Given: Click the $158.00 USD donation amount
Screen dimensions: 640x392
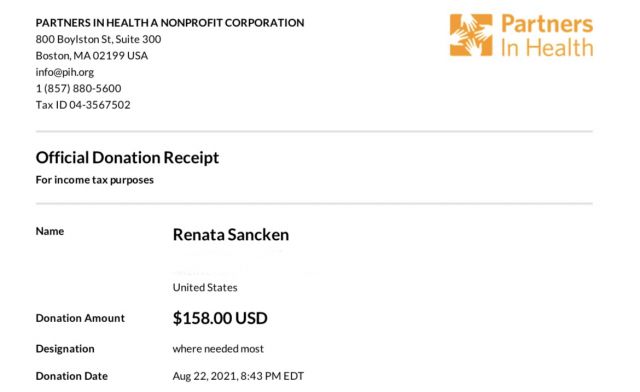Looking at the screenshot, I should (220, 318).
